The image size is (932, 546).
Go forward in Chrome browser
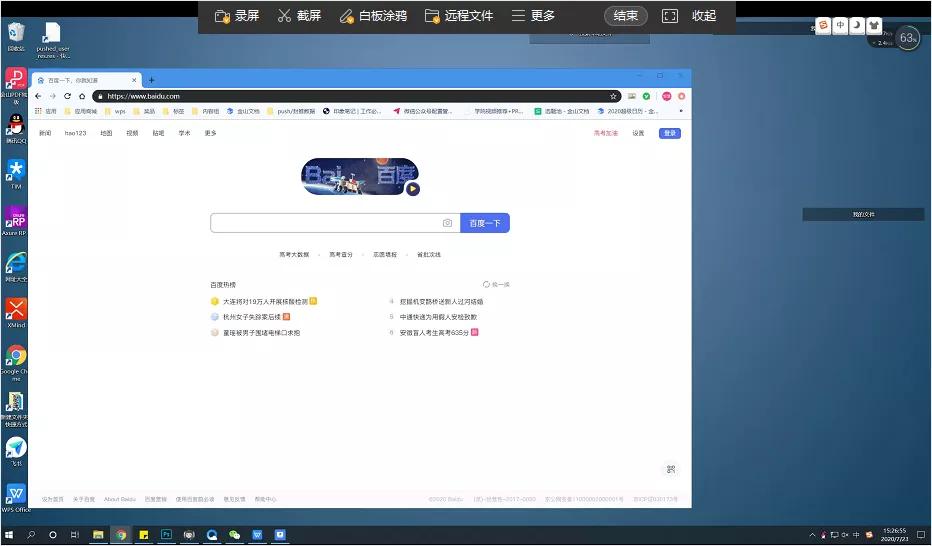coord(53,96)
